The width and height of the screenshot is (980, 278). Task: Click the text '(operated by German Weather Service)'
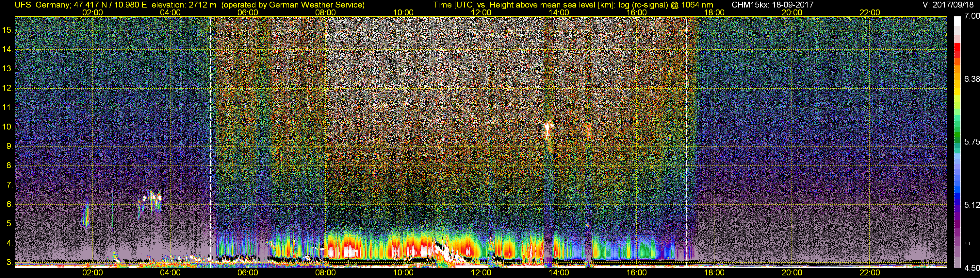tap(293, 5)
